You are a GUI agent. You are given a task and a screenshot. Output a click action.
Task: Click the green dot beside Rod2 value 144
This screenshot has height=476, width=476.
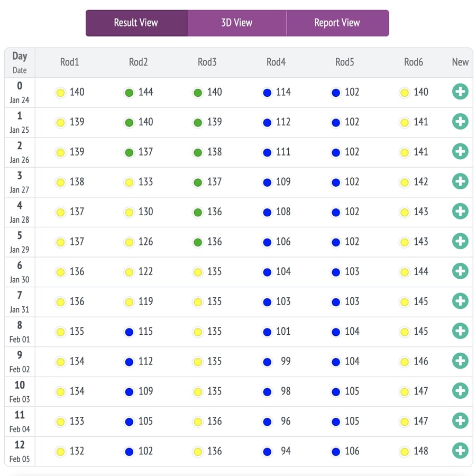point(129,93)
